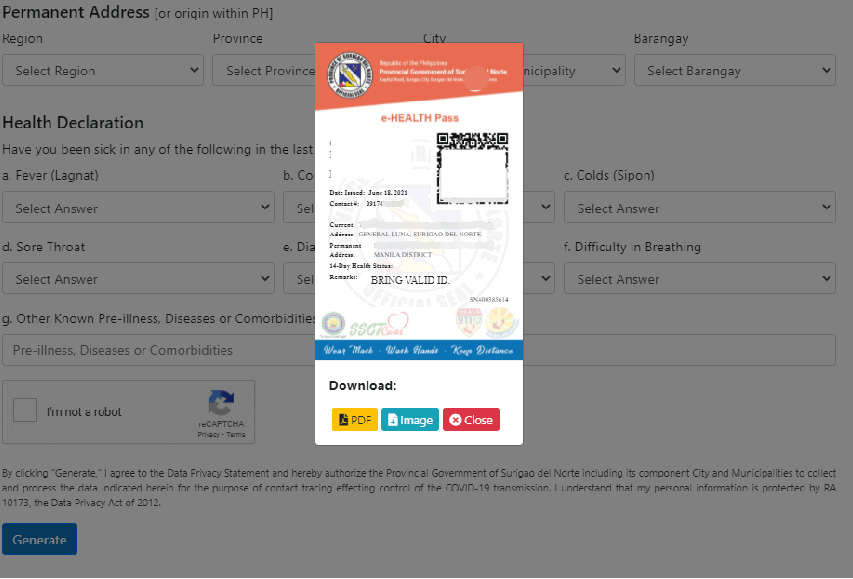Close the e-Health Pass popup
Screen dimensions: 853x579
(x=471, y=420)
